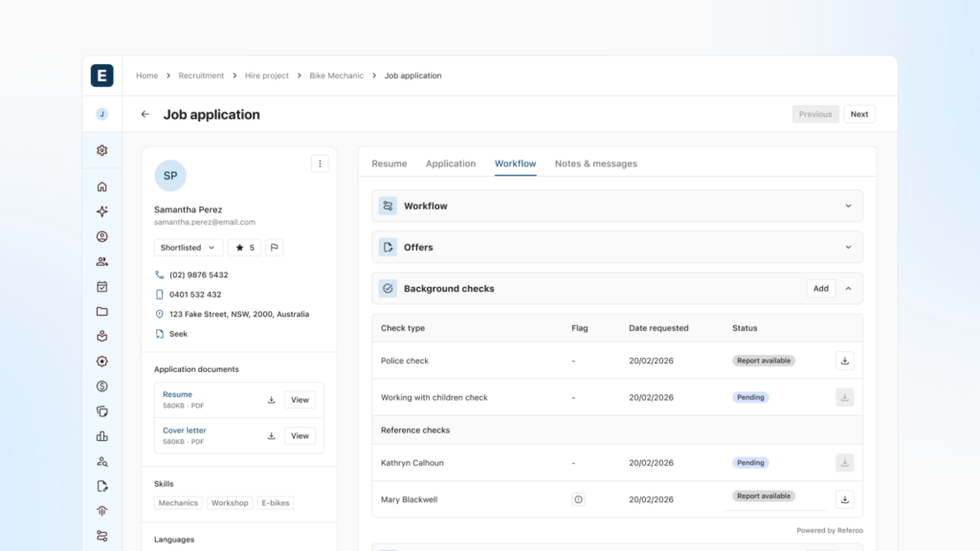The height and width of the screenshot is (551, 980).
Task: Open workflow icon at sidebar bottom
Action: coord(101,536)
